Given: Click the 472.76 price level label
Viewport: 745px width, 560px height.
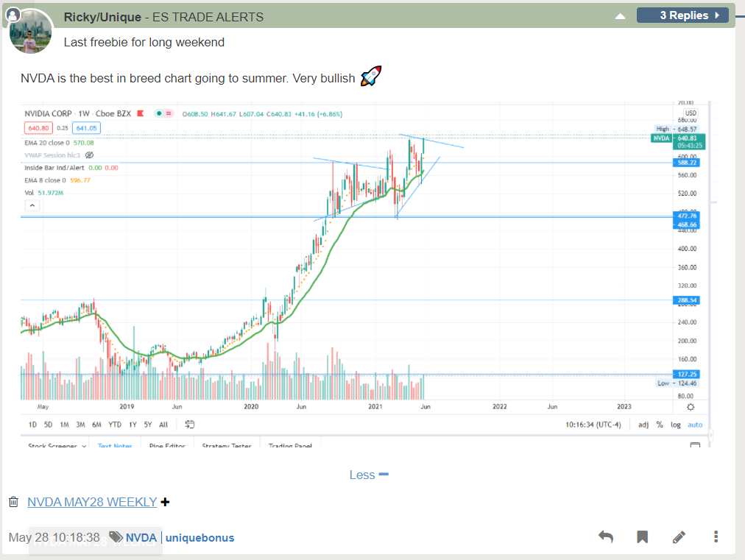Looking at the screenshot, I should tap(686, 216).
